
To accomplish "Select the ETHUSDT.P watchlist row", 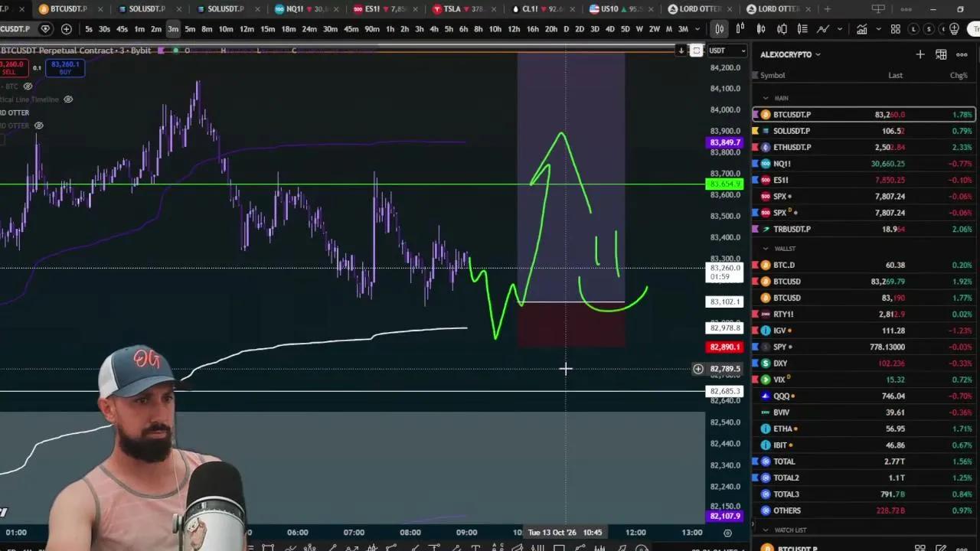I will (864, 147).
